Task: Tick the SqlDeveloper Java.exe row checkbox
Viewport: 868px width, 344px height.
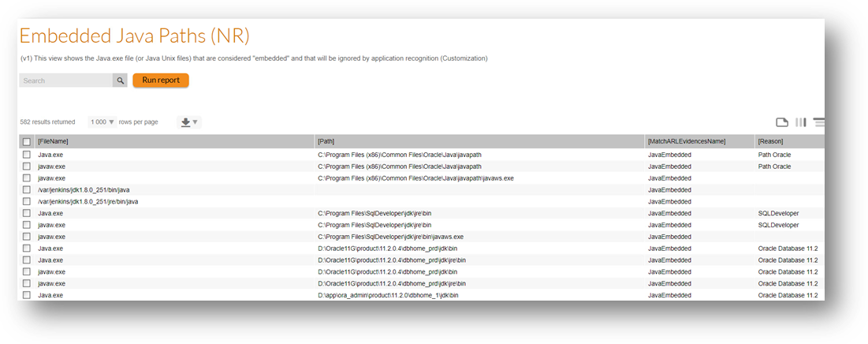Action: 27,213
